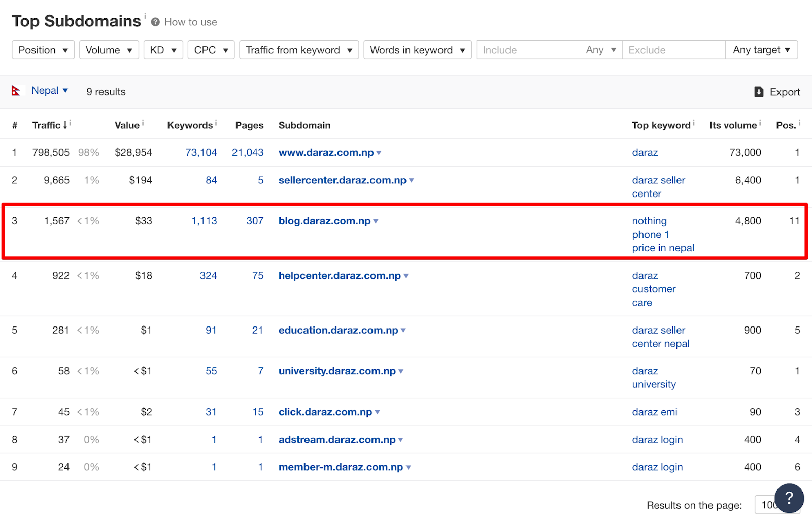Click pages count 307 for blog

[x=255, y=221]
